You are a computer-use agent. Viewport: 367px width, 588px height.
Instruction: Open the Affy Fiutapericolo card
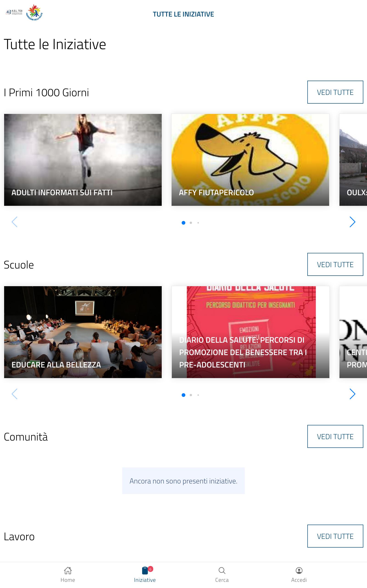tap(250, 160)
